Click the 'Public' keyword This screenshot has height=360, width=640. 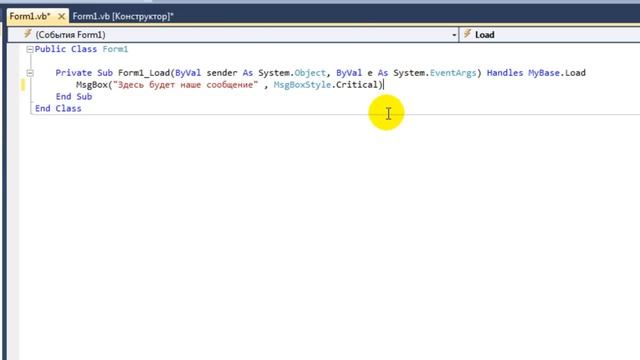coord(50,49)
